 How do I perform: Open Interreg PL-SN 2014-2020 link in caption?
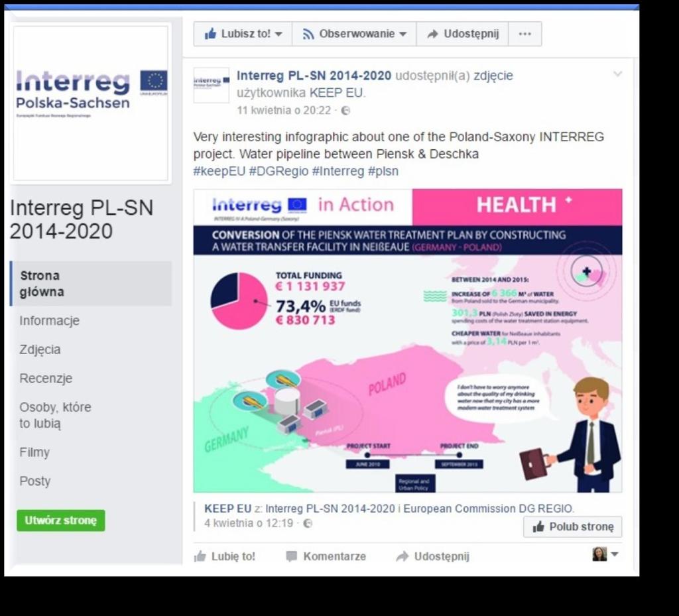point(330,509)
